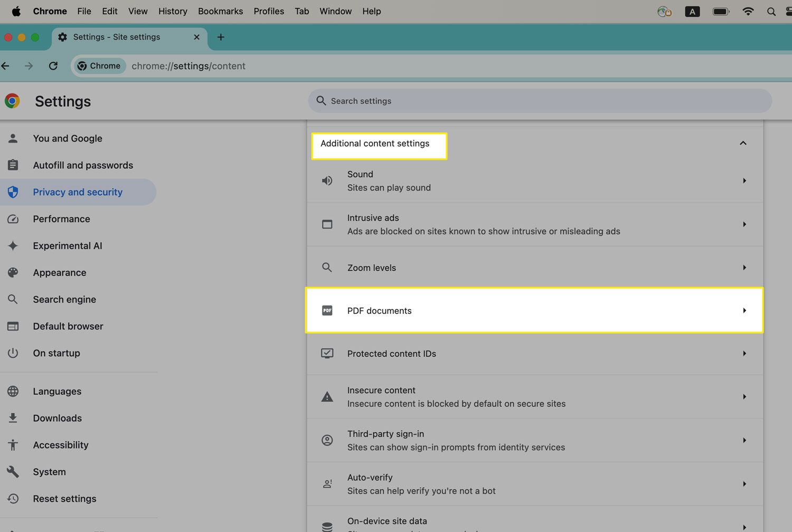The height and width of the screenshot is (532, 792).
Task: Click the back navigation arrow
Action: pos(6,66)
